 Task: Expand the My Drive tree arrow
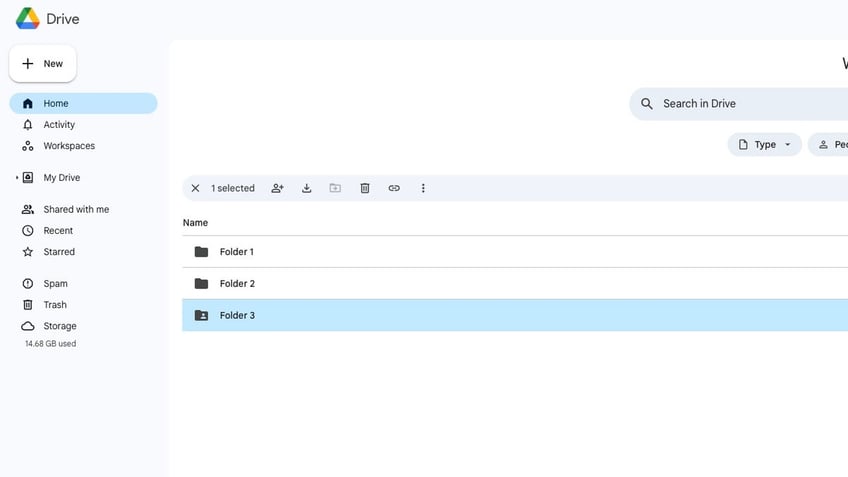click(x=17, y=177)
